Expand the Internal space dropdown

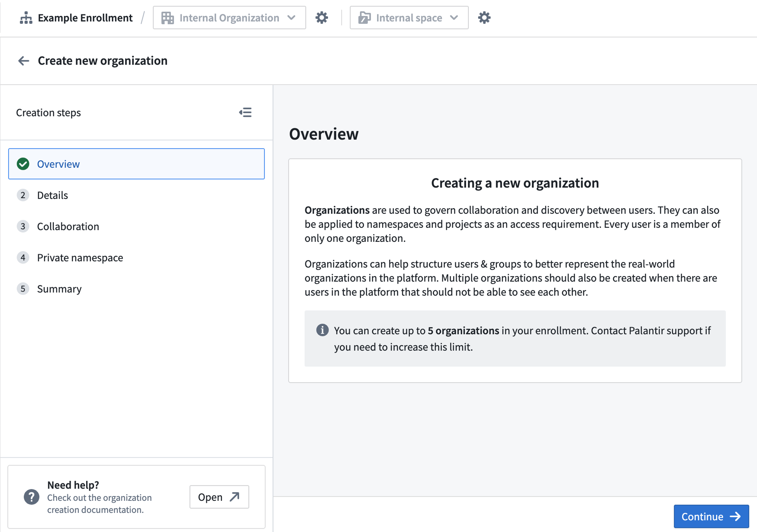pyautogui.click(x=409, y=18)
